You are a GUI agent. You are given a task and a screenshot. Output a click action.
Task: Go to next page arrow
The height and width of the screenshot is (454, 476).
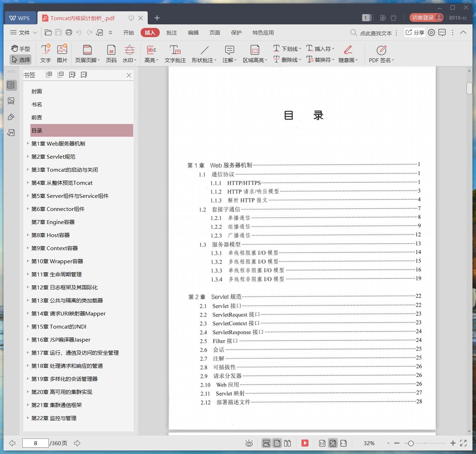point(77,443)
